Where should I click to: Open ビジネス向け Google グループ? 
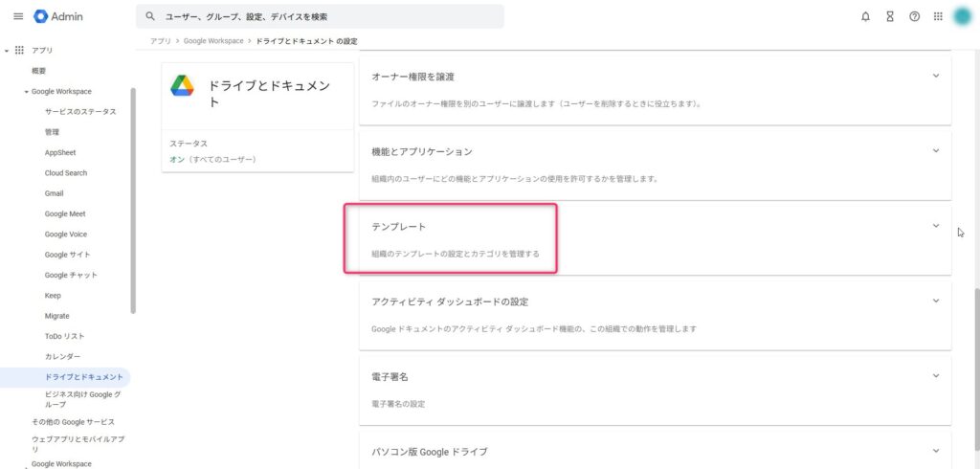click(x=82, y=399)
